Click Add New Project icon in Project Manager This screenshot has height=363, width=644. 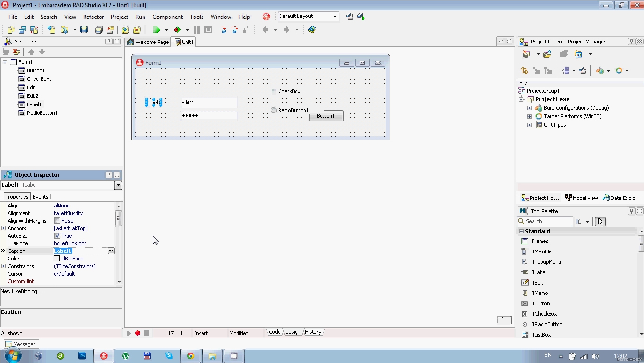pos(526,54)
